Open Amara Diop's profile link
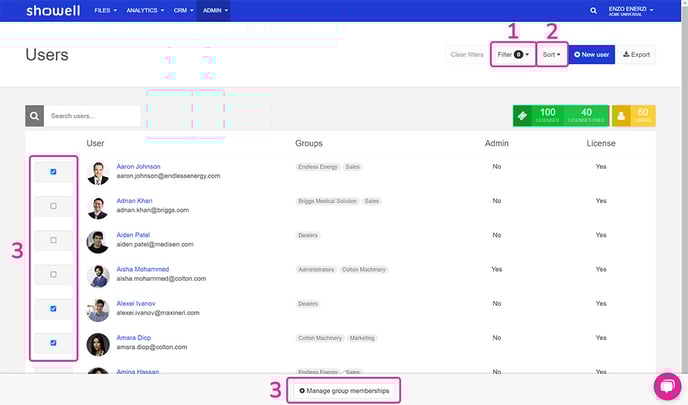688x405 pixels. 133,338
